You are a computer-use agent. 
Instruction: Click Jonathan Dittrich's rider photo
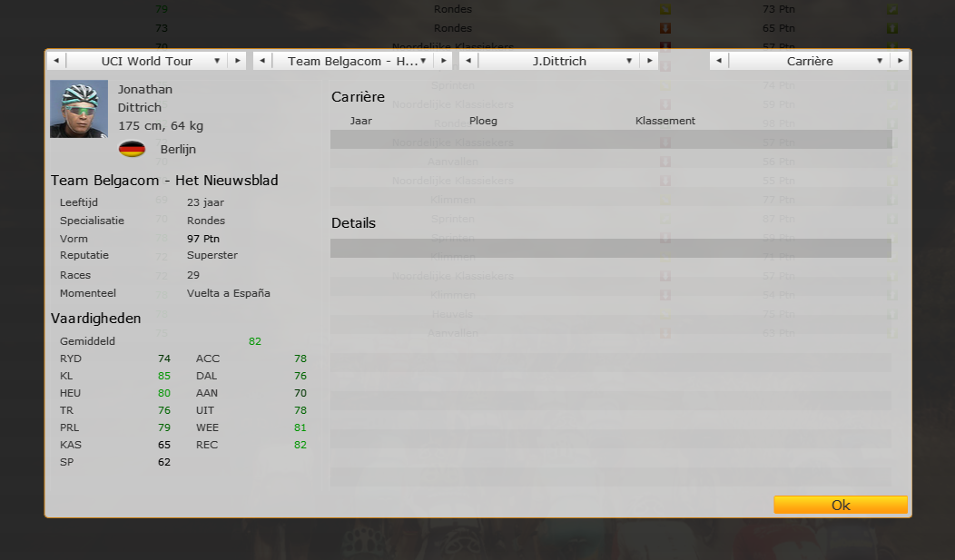click(79, 109)
